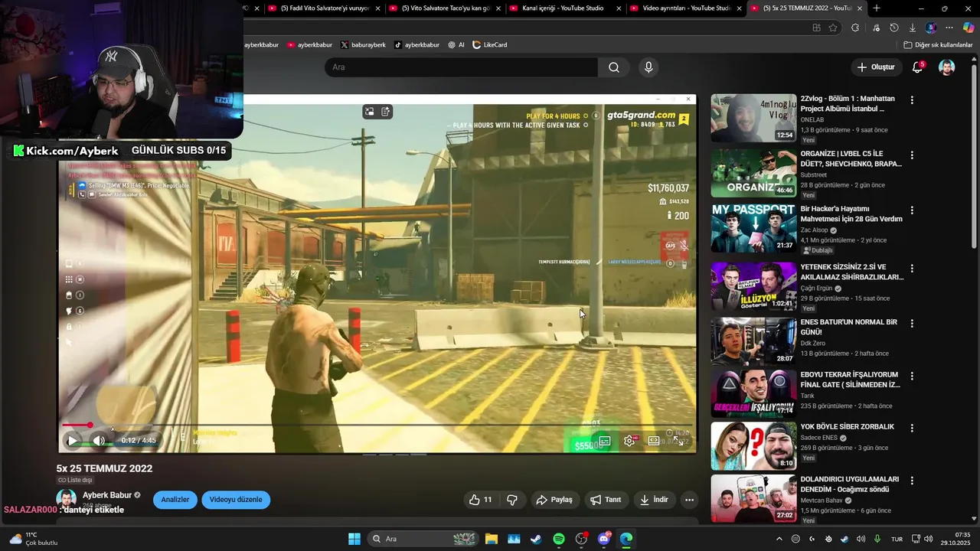Open browser history icon
Viewport: 980px width, 551px height.
pos(893,28)
